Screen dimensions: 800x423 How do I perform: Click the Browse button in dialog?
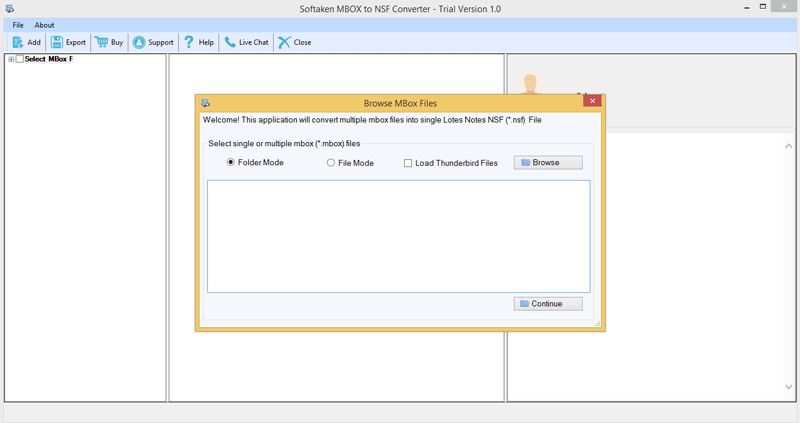pyautogui.click(x=548, y=162)
